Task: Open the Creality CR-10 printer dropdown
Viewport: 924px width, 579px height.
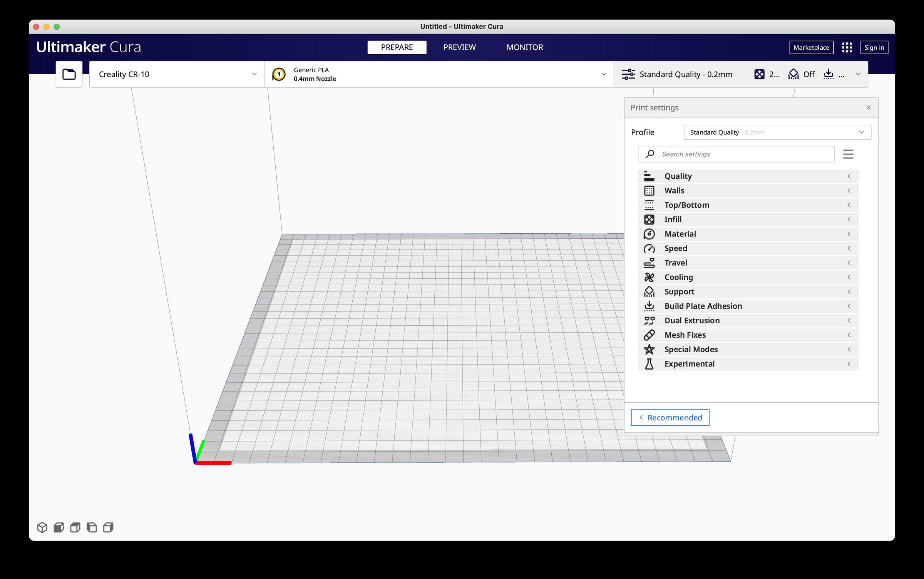Action: [177, 74]
